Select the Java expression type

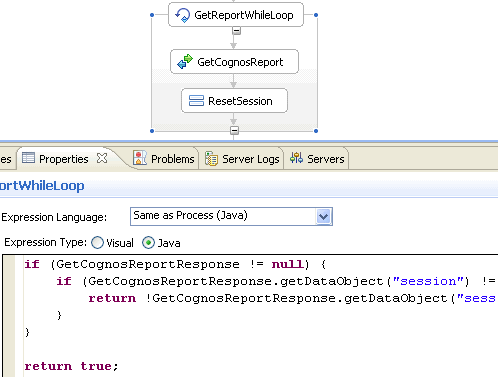[148, 243]
